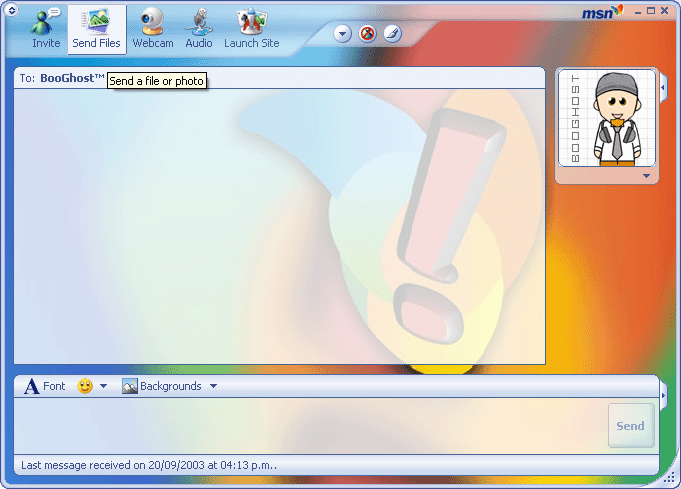Viewport: 681px width, 489px height.
Task: Collapse the display picture side panel
Action: (663, 89)
